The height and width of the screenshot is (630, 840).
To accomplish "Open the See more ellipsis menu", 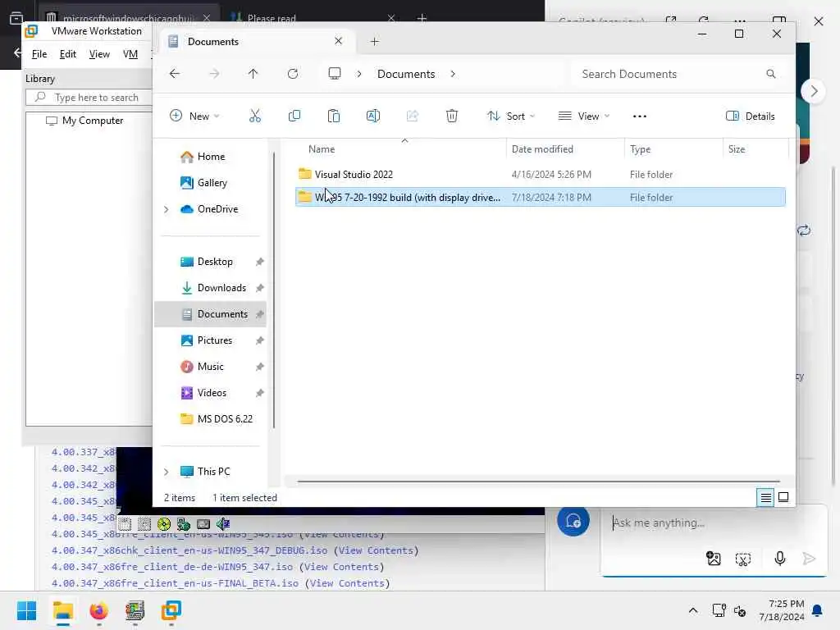I will (640, 116).
